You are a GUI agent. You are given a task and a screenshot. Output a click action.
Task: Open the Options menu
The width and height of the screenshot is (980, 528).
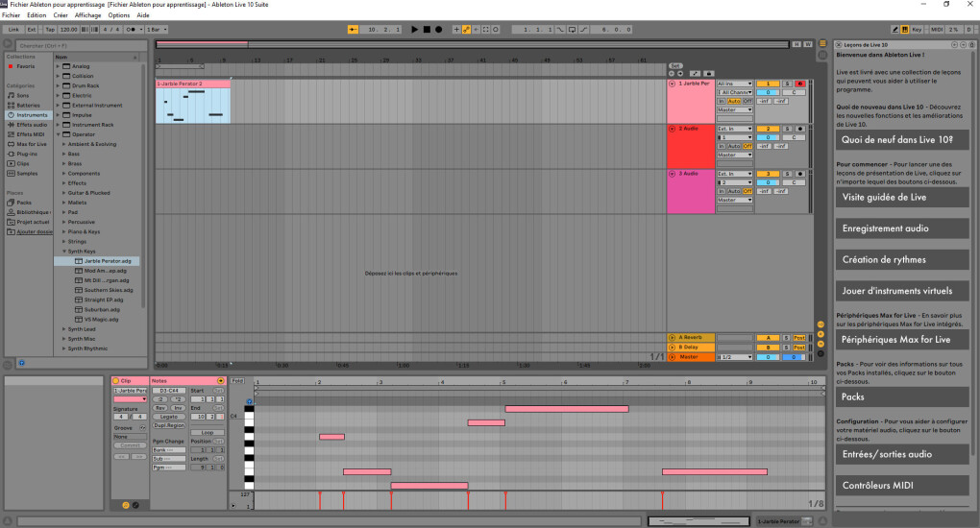119,15
